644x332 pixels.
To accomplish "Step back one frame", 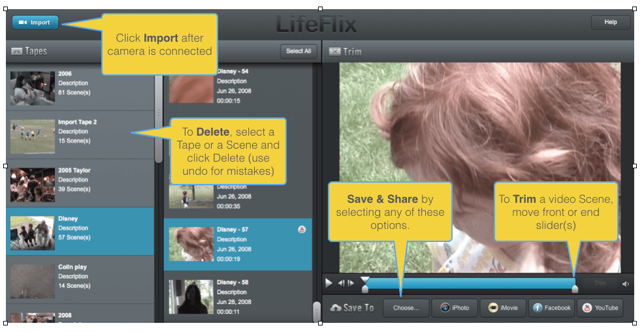I will point(342,283).
